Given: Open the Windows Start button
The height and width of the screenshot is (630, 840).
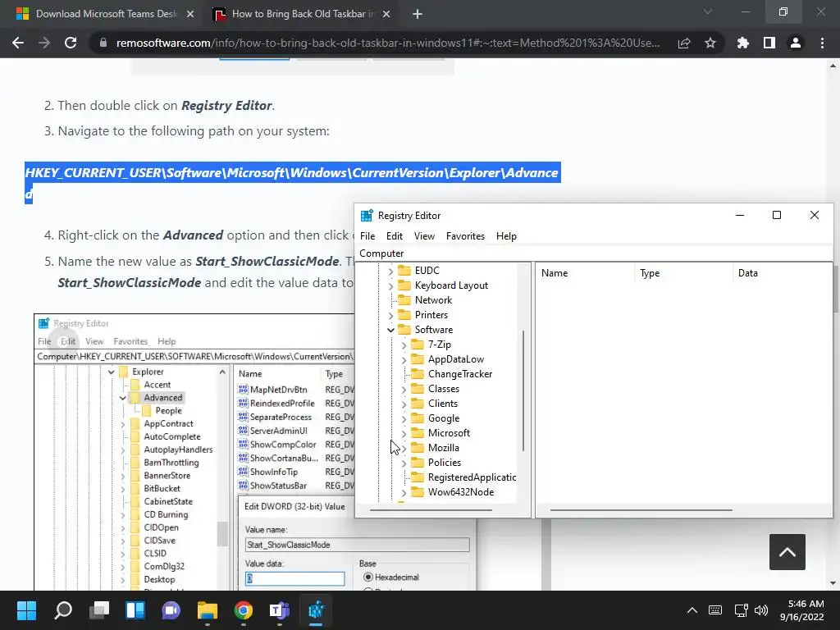Looking at the screenshot, I should tap(26, 610).
